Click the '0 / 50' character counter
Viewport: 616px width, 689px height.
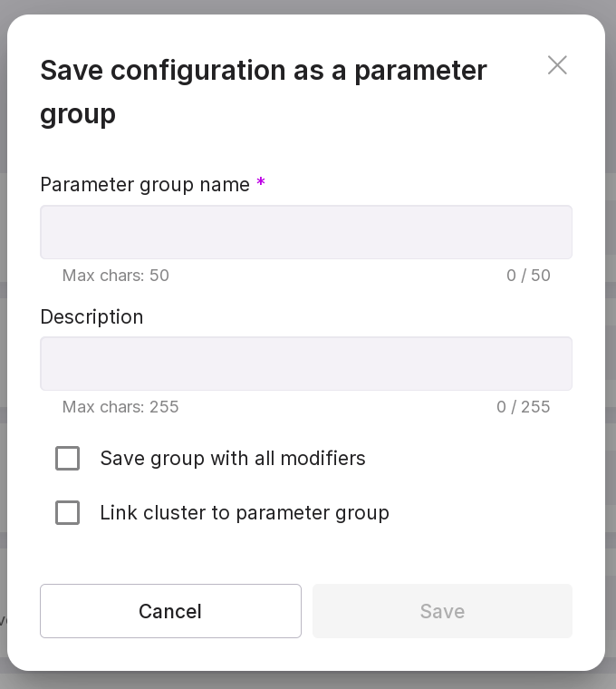point(528,276)
